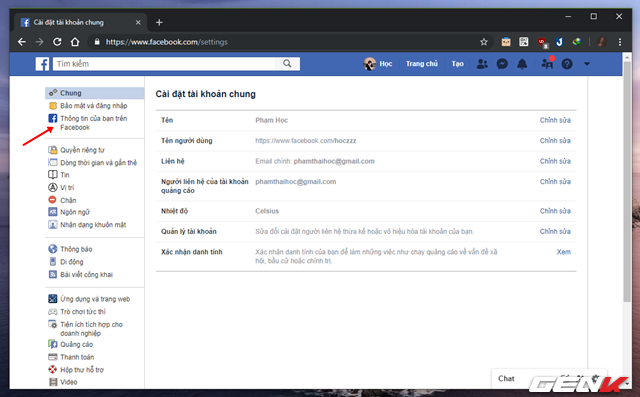Open Thông tin của bạn trên Facebook
Image resolution: width=640 pixels, height=397 pixels.
[x=93, y=123]
